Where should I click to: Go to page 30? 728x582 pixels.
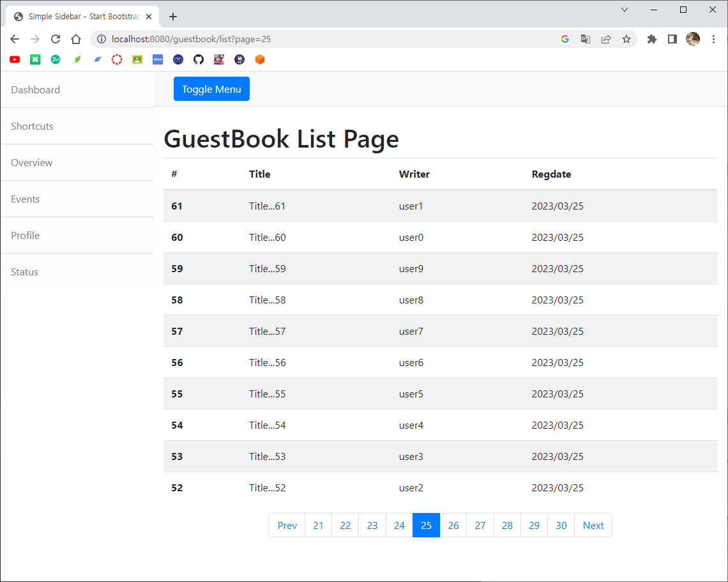point(561,525)
